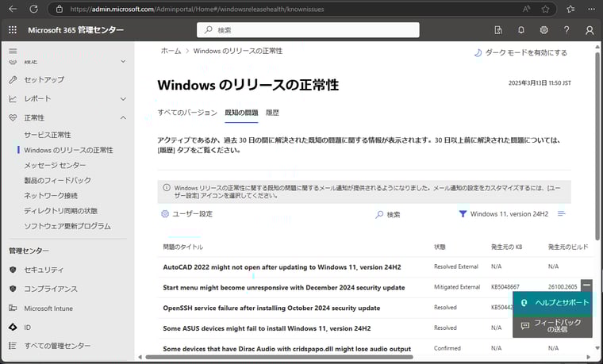Open ソフトウェア更新プログラム in sidebar
Viewport: 603px width, 364px height.
(67, 226)
